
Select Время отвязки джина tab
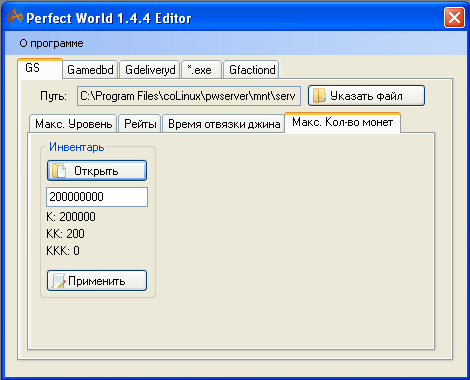click(224, 124)
